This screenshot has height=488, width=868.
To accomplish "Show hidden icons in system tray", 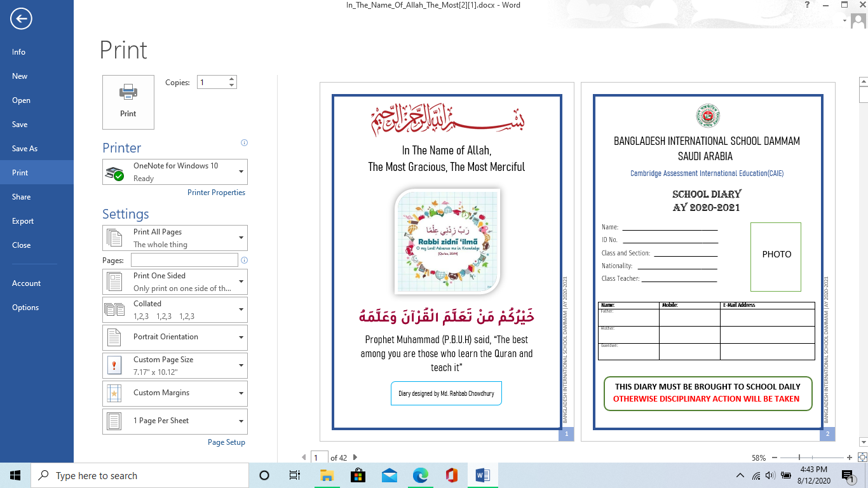I will point(740,475).
